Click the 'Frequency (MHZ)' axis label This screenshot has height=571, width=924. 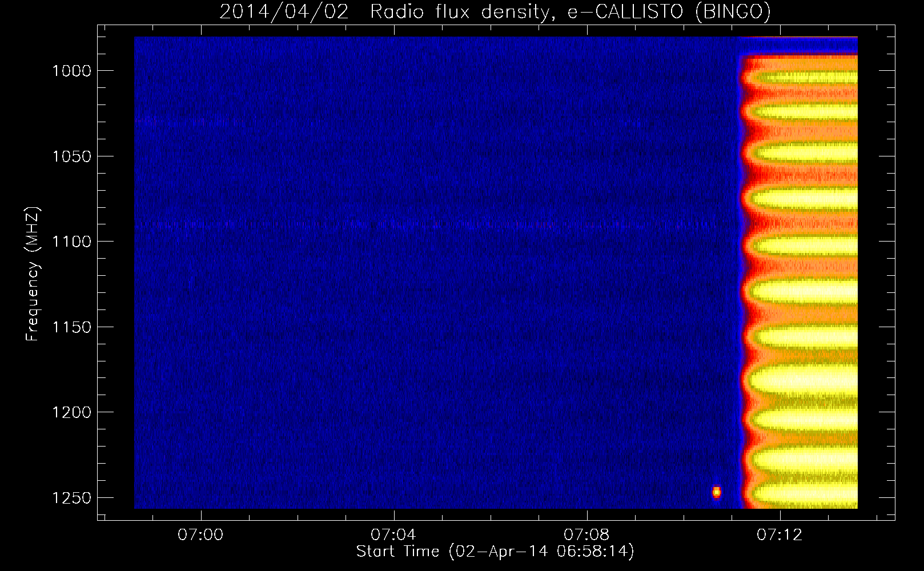33,274
